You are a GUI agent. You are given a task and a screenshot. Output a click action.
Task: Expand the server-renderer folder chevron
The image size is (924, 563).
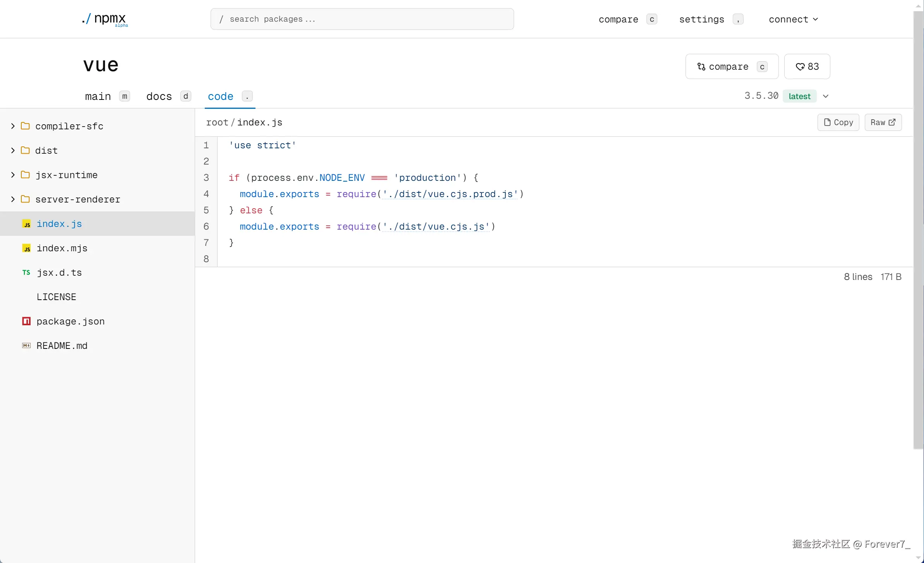(x=13, y=199)
